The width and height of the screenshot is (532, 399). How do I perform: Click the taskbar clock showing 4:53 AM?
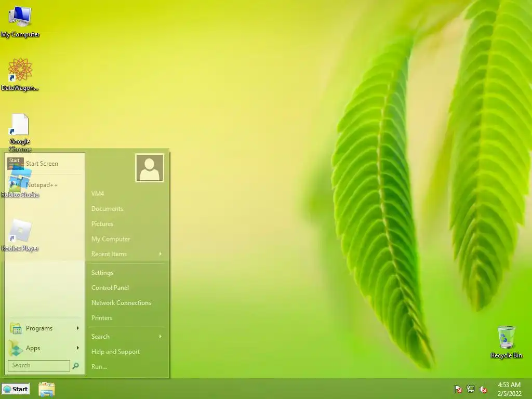(x=509, y=389)
